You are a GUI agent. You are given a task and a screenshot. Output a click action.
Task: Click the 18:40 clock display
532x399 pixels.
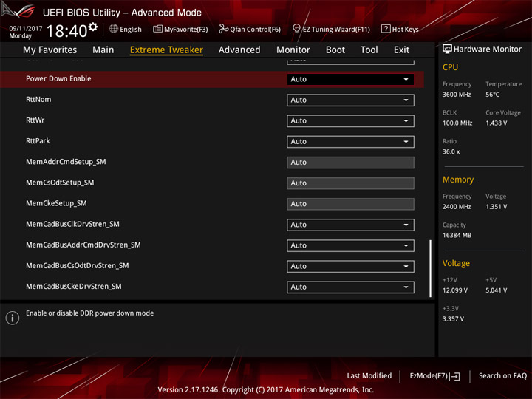pos(66,31)
